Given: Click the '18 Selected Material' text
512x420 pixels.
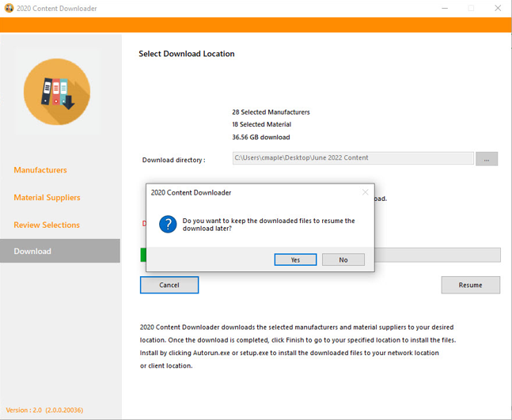Looking at the screenshot, I should coord(262,124).
